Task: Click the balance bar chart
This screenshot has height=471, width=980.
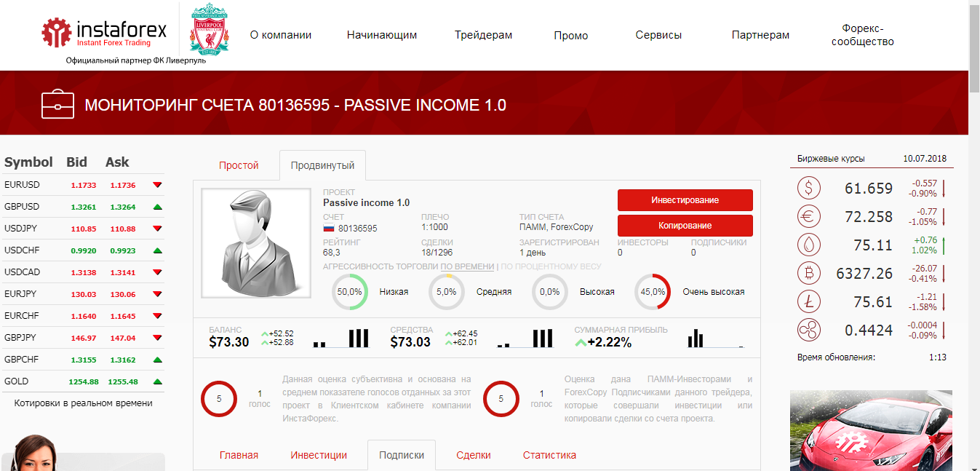Action: [x=341, y=339]
